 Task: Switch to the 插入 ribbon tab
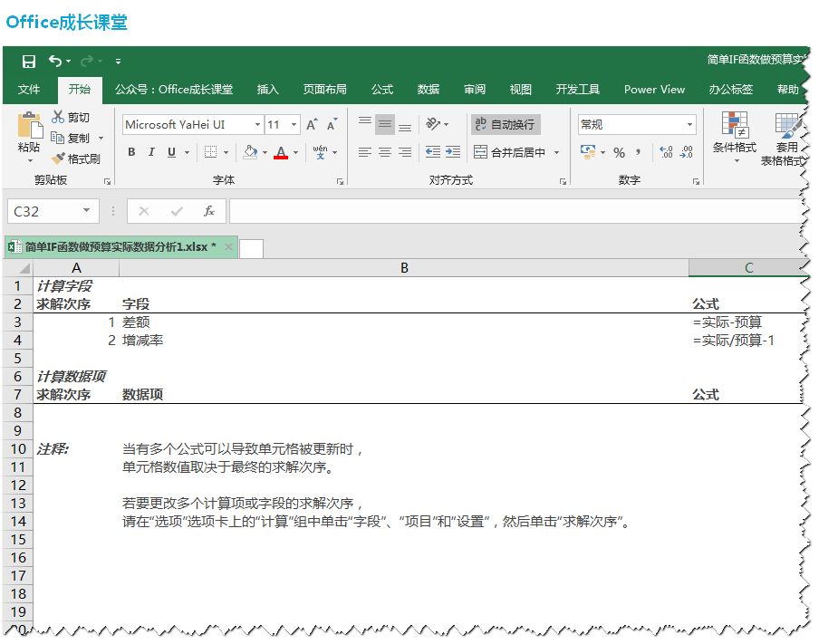click(x=267, y=90)
